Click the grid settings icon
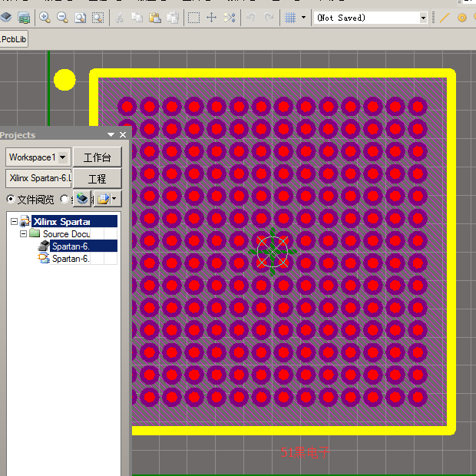This screenshot has height=476, width=476. point(290,18)
